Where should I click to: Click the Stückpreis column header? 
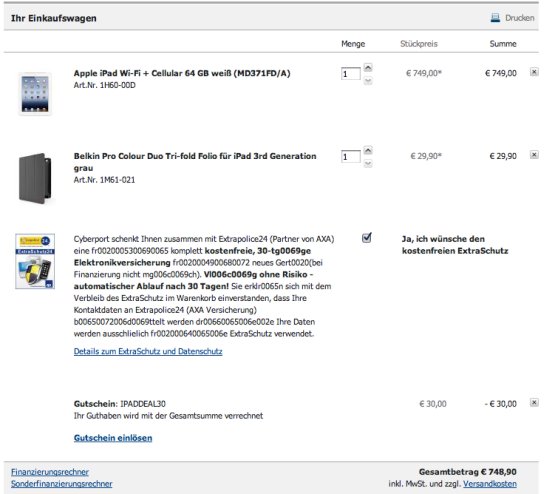pos(419,44)
